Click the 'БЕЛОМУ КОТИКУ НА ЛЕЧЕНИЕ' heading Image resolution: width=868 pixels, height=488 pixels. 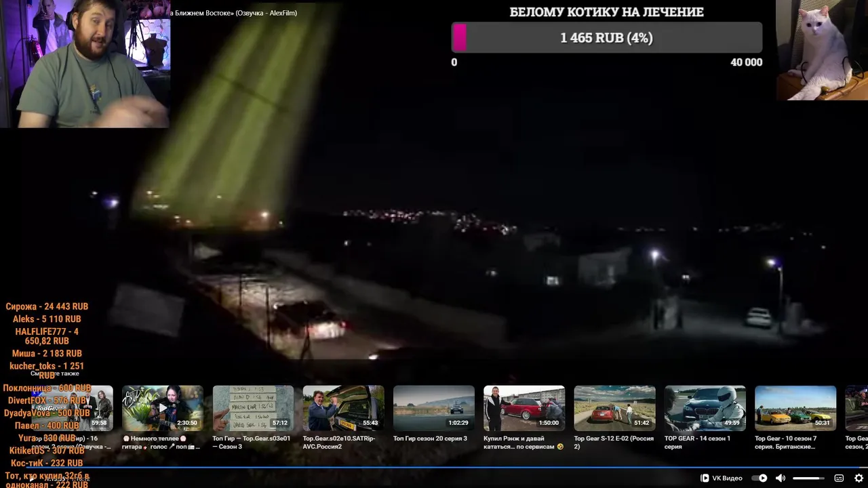tap(607, 12)
